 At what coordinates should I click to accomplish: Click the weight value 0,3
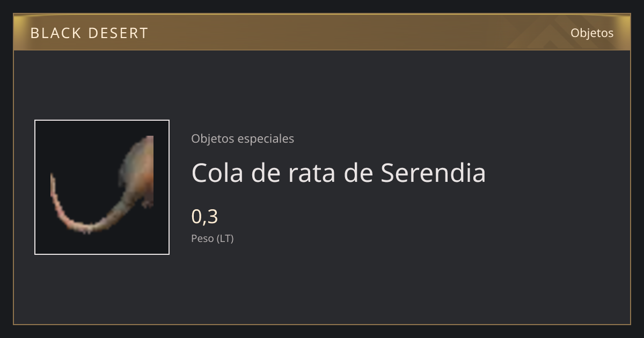(x=204, y=216)
